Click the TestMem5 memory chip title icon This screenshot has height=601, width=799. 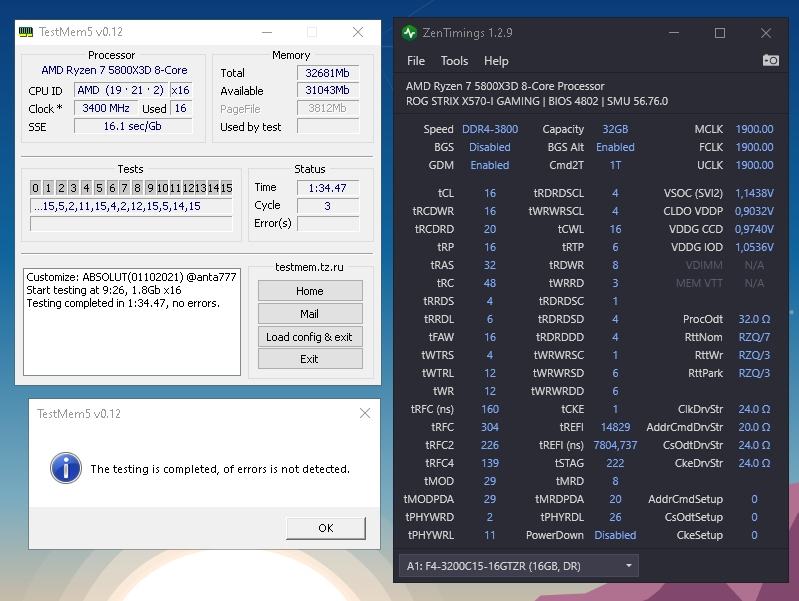25,32
